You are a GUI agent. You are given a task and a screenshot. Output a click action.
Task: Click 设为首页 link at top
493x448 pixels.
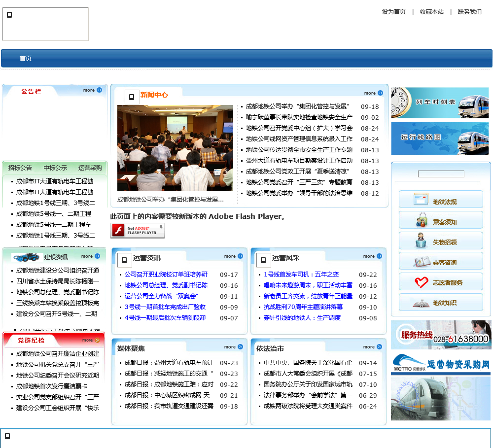pos(393,12)
